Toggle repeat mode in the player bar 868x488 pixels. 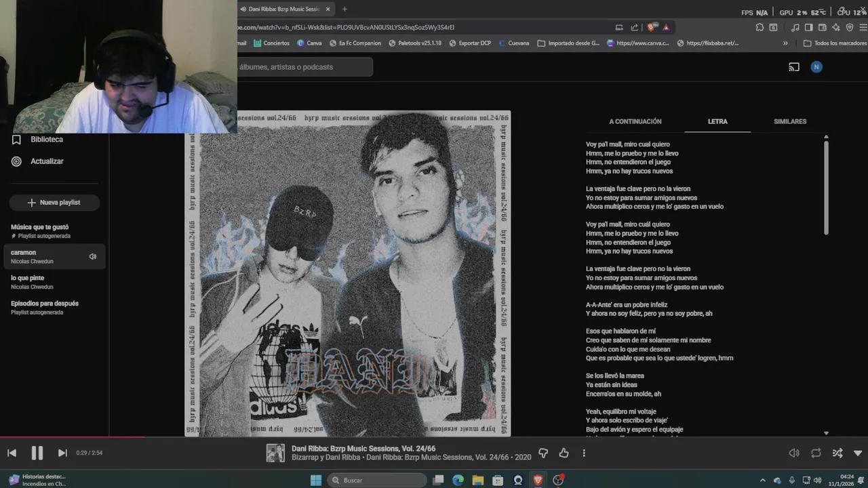point(816,453)
